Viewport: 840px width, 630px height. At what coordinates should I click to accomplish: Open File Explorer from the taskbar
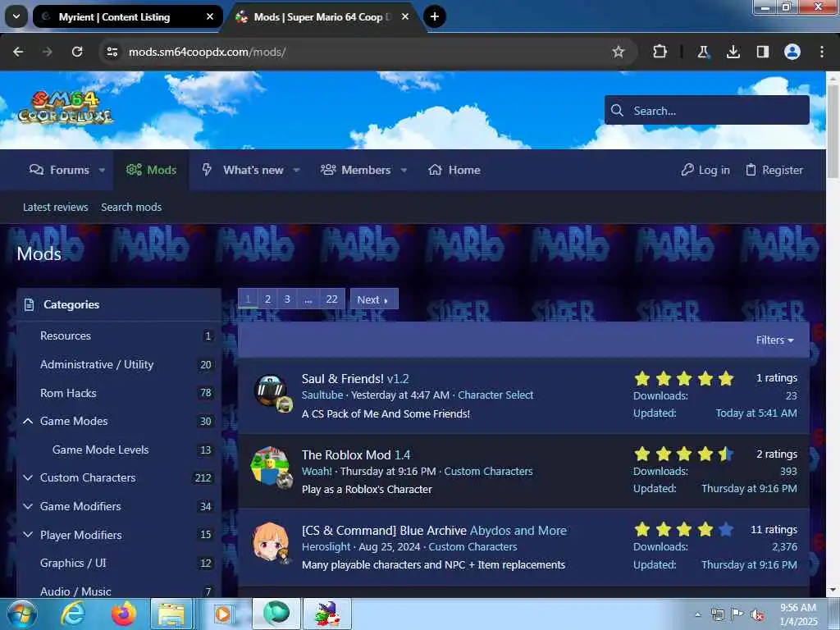click(171, 614)
